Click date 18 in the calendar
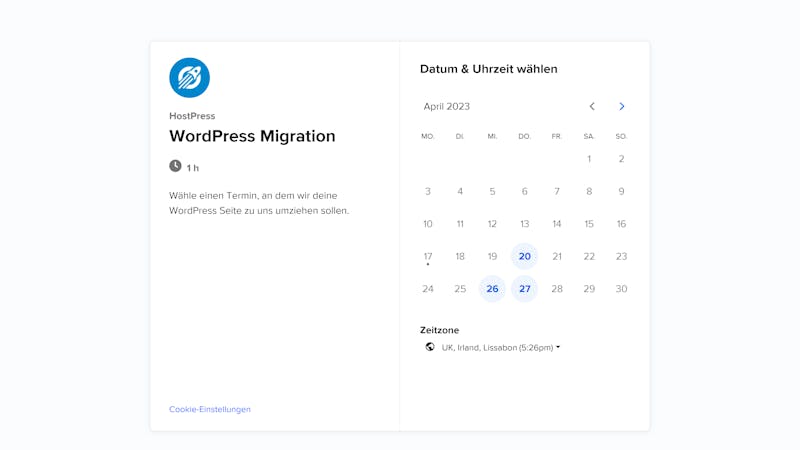Screen dimensions: 800x450 tap(460, 256)
